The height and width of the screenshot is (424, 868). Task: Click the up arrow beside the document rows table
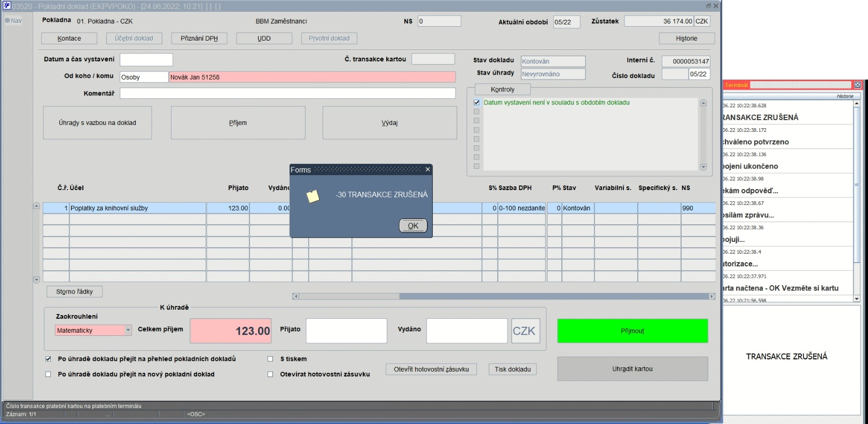pyautogui.click(x=36, y=206)
